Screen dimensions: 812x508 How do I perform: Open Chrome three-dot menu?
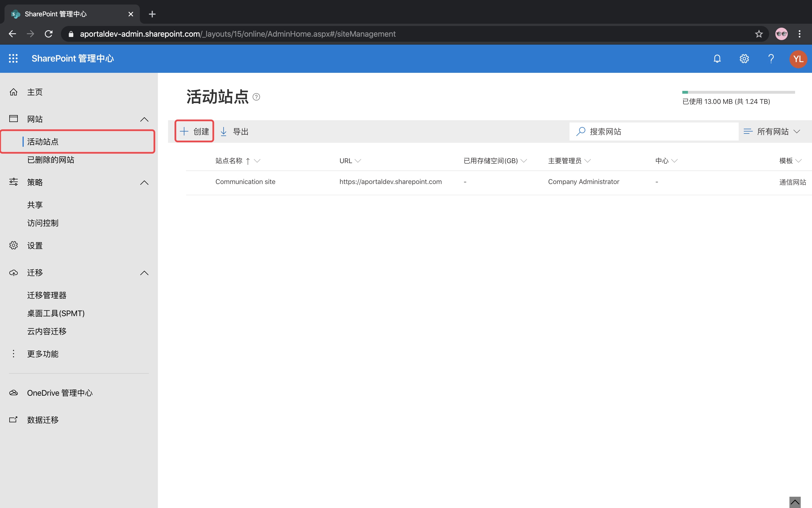[800, 34]
